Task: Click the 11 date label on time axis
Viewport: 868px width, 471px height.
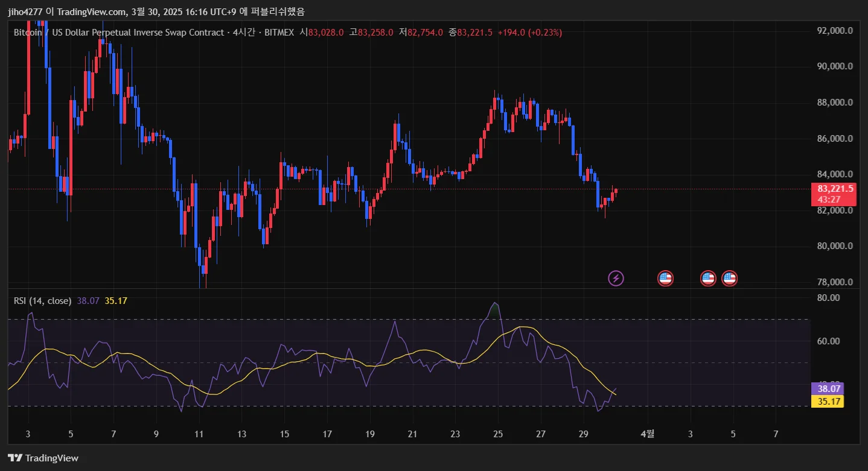Action: pyautogui.click(x=199, y=434)
